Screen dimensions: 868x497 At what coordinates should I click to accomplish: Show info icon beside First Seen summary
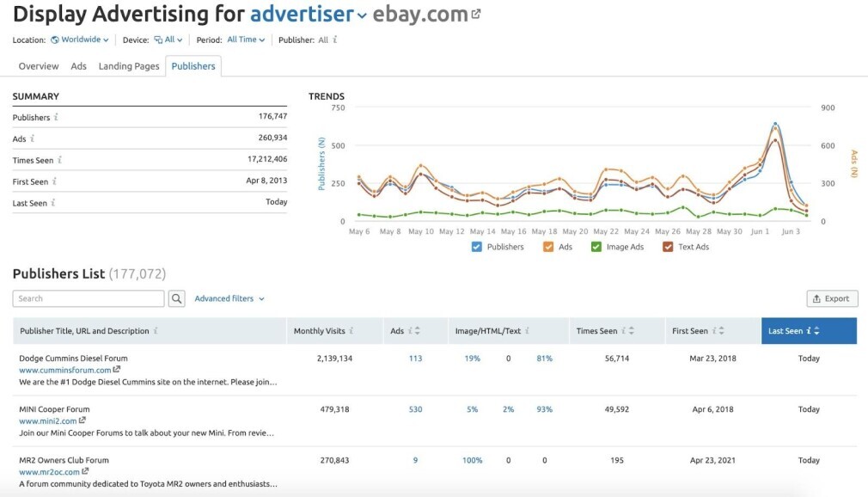pos(54,181)
